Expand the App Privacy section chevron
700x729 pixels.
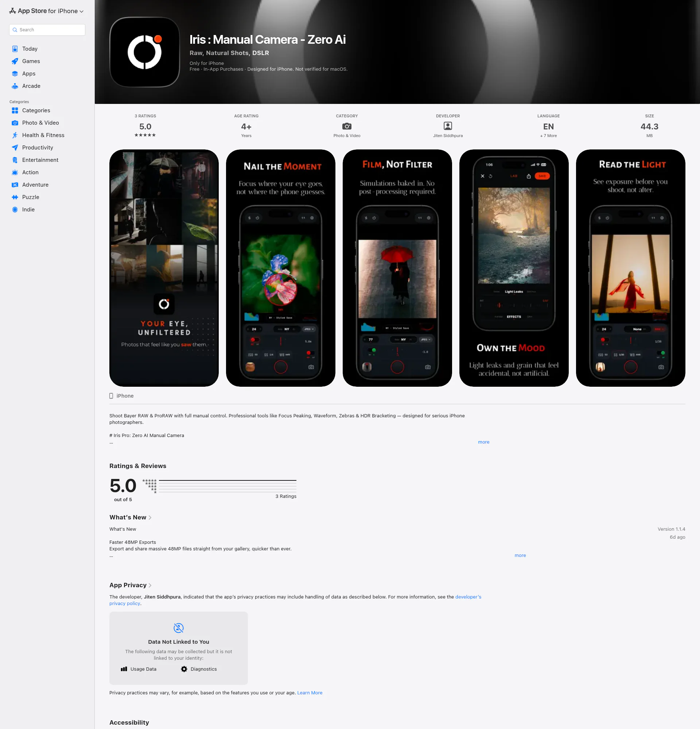coord(150,585)
